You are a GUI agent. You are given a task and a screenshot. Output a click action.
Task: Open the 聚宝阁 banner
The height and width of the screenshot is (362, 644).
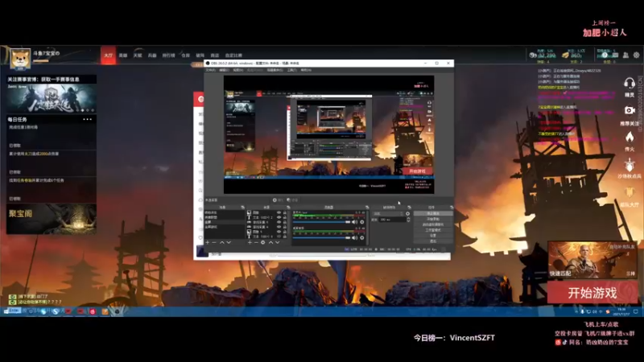coord(52,219)
